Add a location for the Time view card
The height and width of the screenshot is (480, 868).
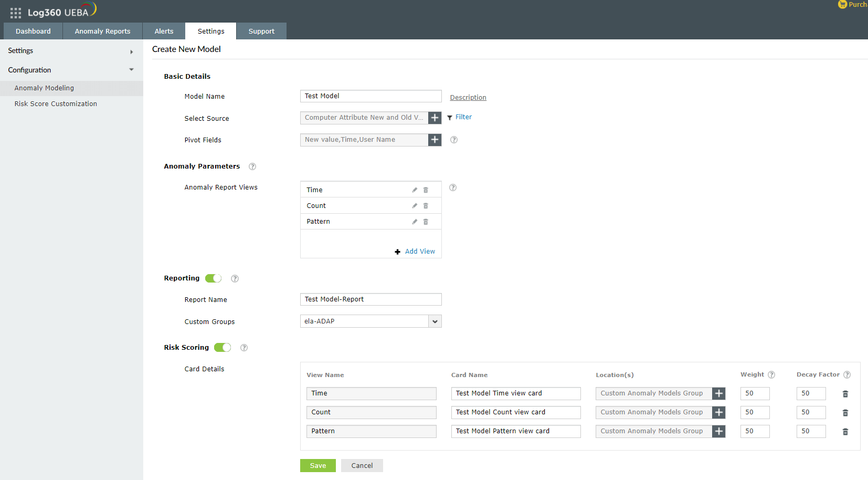tap(718, 393)
